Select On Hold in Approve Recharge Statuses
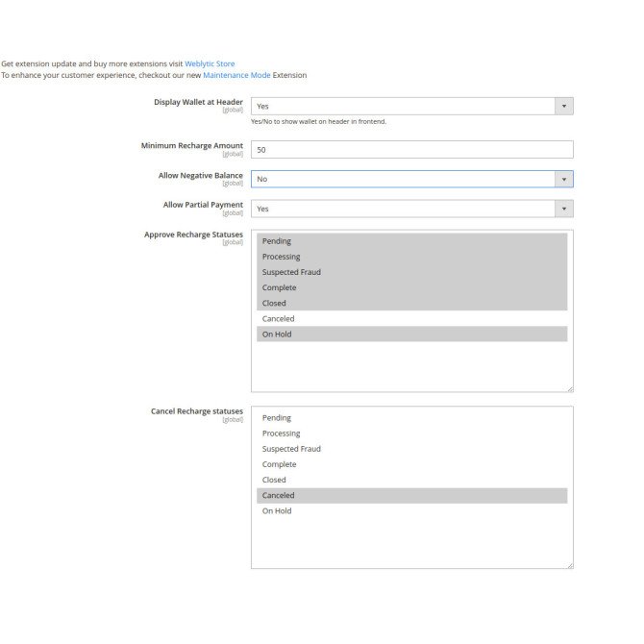Viewport: 644px width, 644px height. [x=412, y=334]
